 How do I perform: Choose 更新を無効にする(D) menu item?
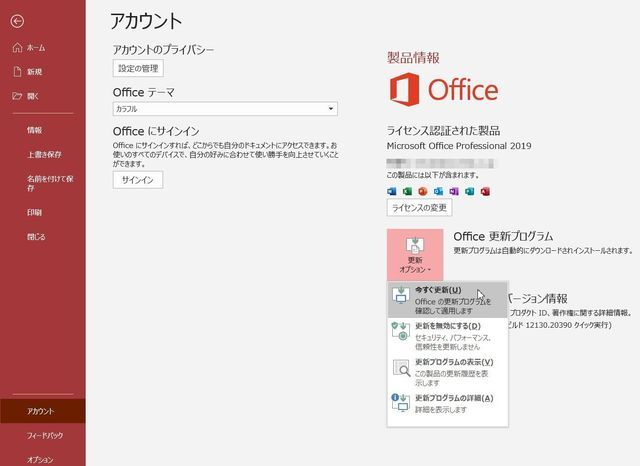click(447, 336)
